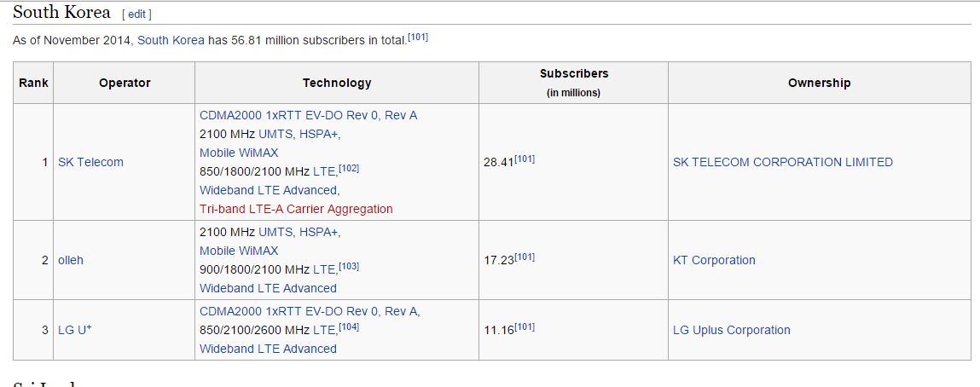Click the red Tri-band LTE-A Carrier Aggregation link
The image size is (980, 387).
tap(296, 209)
